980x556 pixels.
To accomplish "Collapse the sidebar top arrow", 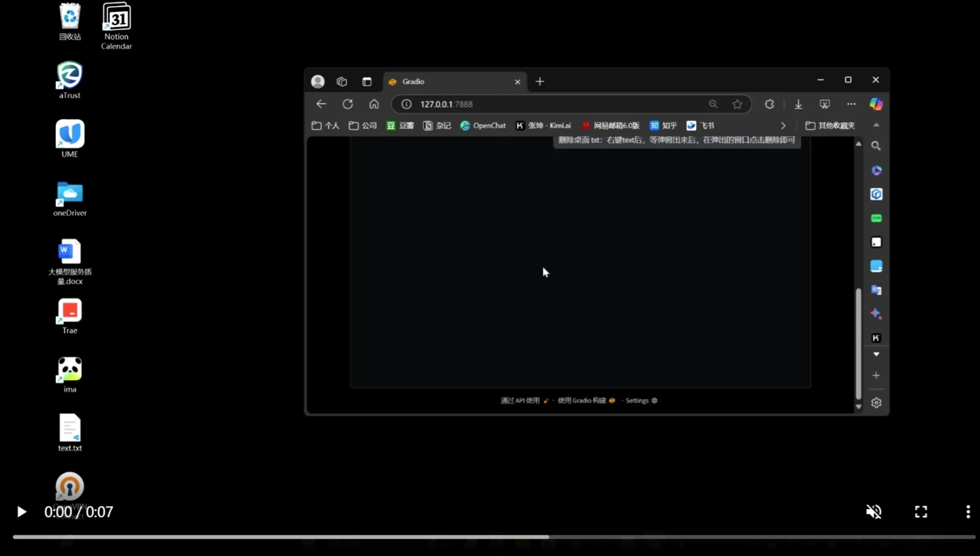I will (x=876, y=125).
